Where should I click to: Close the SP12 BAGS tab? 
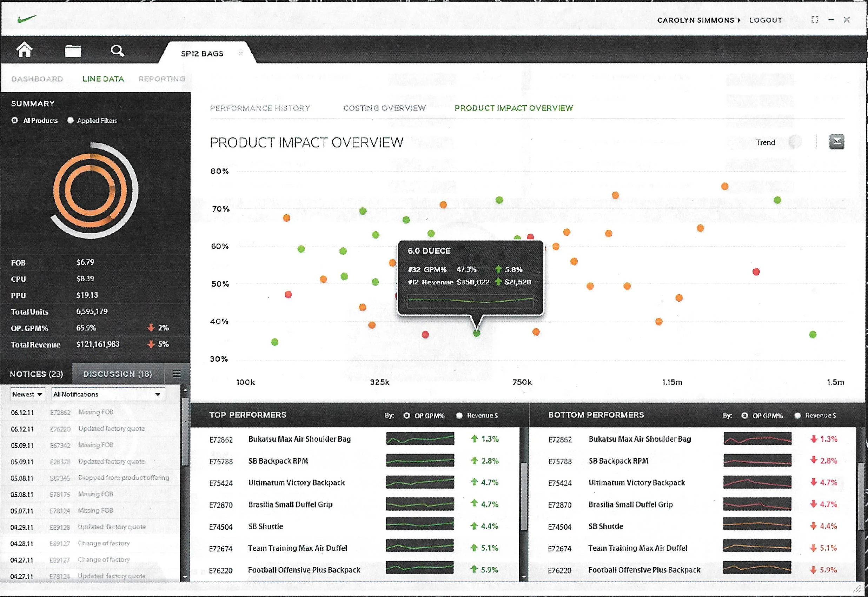pyautogui.click(x=241, y=53)
